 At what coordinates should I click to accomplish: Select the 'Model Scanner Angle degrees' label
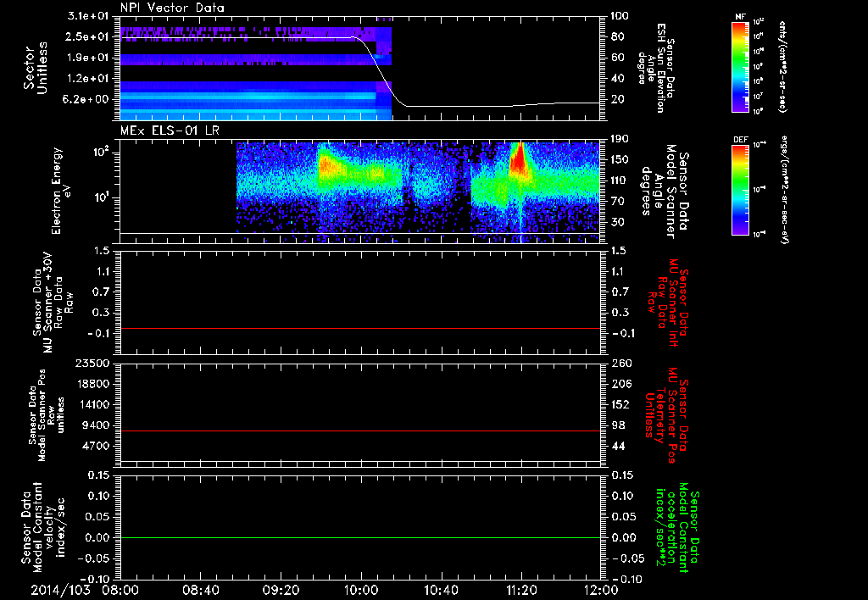pos(665,191)
